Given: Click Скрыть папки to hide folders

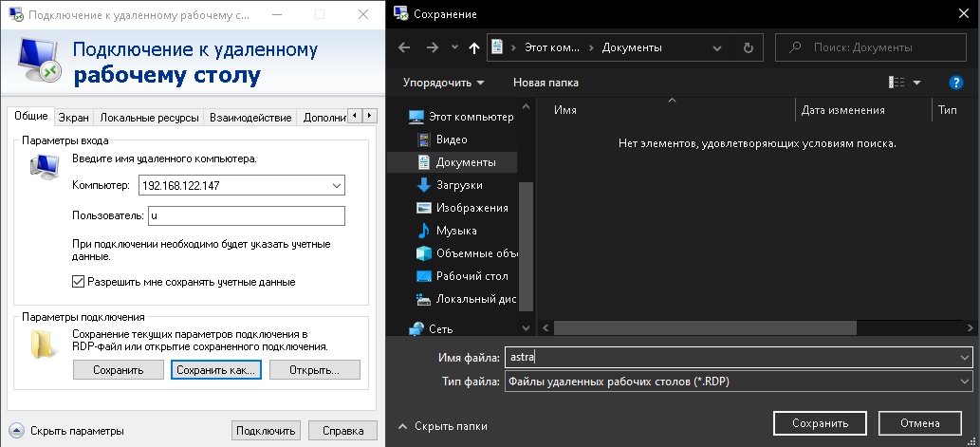Looking at the screenshot, I should (444, 426).
